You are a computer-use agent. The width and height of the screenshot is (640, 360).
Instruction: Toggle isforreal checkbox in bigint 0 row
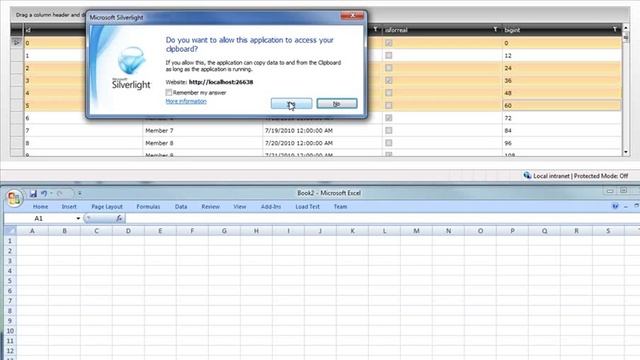pos(389,43)
